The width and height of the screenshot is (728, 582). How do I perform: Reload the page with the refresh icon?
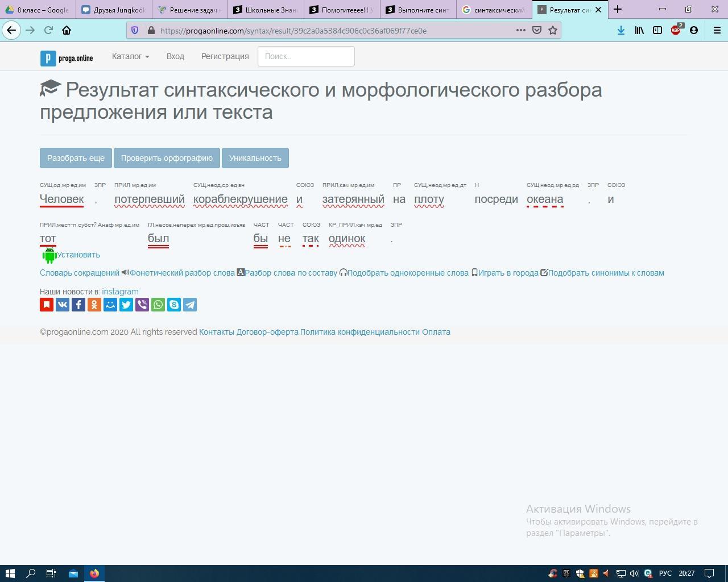48,30
